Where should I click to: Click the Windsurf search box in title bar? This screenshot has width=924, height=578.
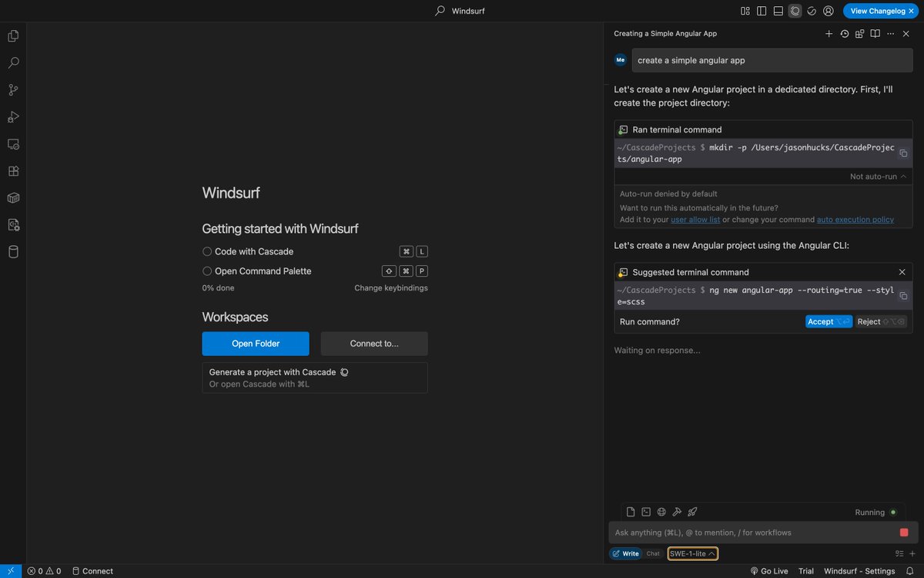(x=460, y=11)
